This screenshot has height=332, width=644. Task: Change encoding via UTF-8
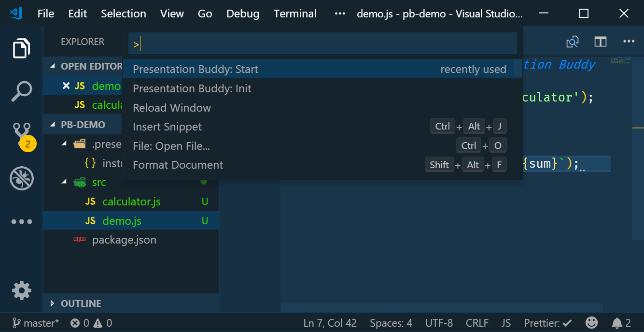coord(439,323)
